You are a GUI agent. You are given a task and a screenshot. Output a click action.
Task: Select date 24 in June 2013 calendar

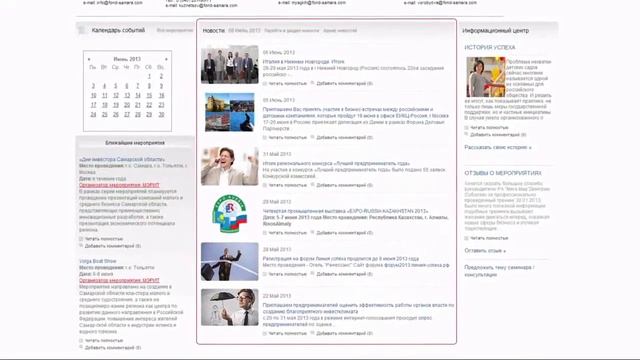click(x=93, y=115)
